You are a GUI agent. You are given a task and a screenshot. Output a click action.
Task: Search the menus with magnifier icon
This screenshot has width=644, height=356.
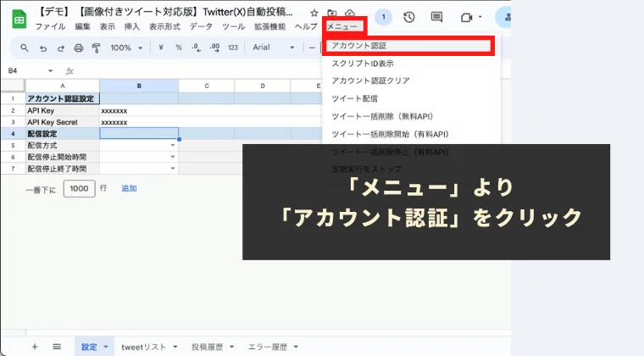pyautogui.click(x=25, y=47)
